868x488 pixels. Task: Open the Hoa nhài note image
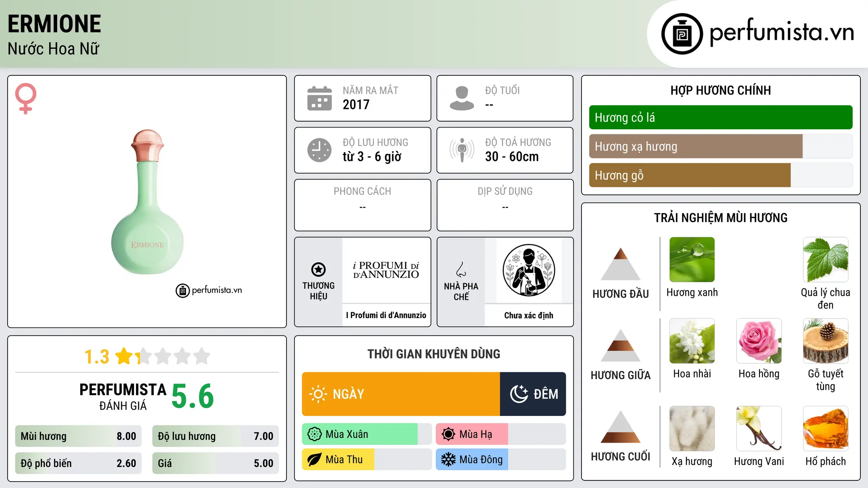pos(692,341)
